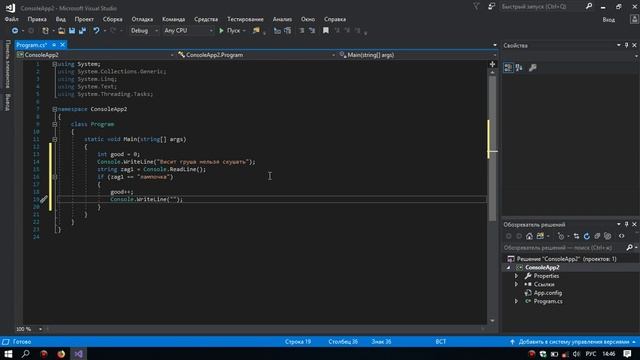Open Property Pages wrench in Свойства panel

(532, 68)
